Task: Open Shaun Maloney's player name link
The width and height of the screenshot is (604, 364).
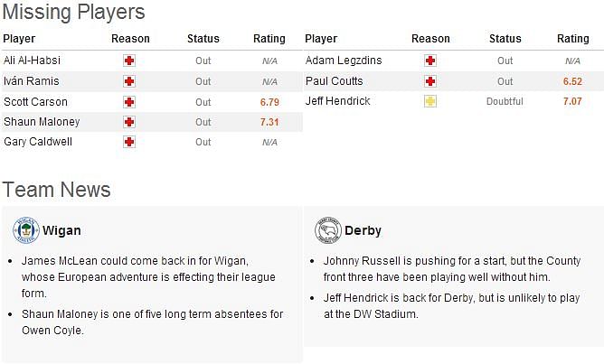Action: [x=42, y=122]
